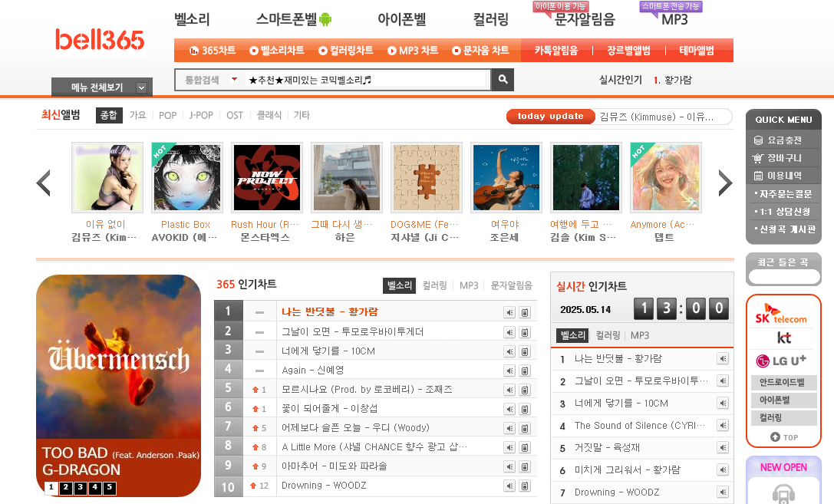The image size is (834, 504).
Task: Play realtime preview of The Sound of Silence
Action: [x=723, y=425]
